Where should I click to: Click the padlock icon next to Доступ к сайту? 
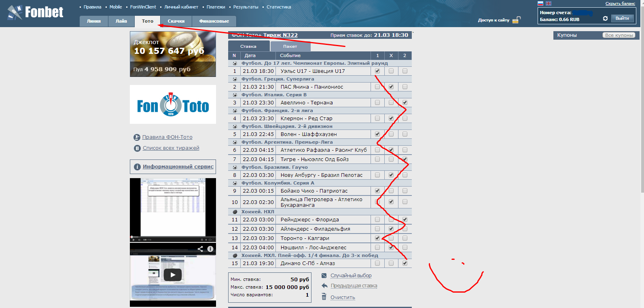coord(516,20)
